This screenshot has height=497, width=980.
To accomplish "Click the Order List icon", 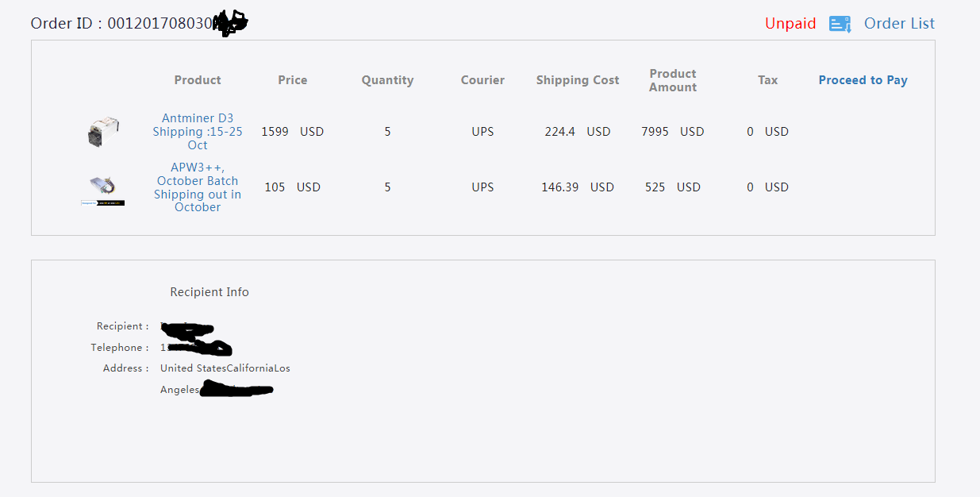I will (x=840, y=24).
